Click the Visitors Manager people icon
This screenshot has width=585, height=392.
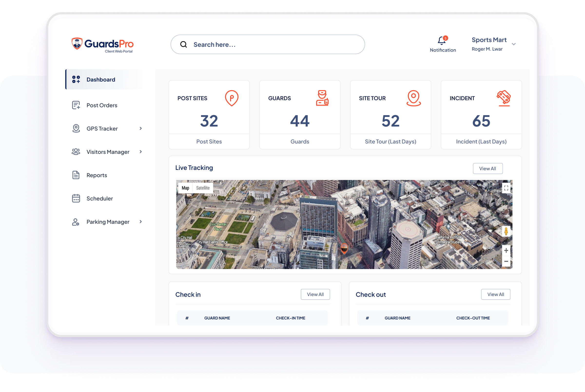[76, 151]
